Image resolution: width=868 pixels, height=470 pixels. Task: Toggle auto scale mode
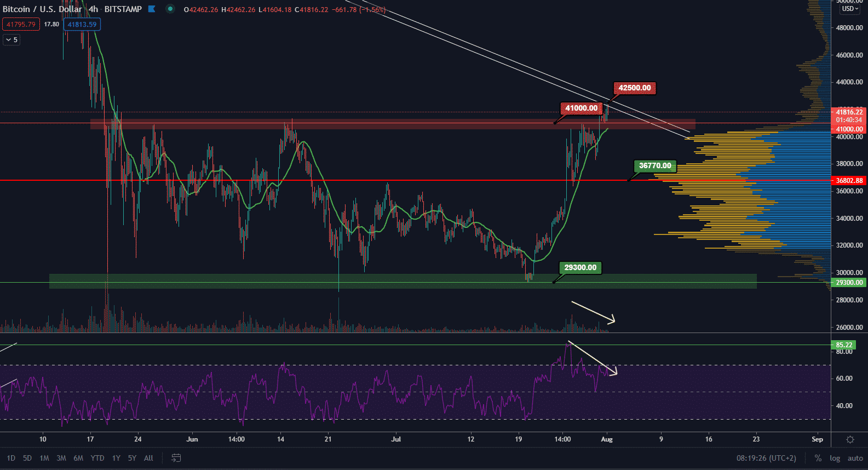[855, 458]
